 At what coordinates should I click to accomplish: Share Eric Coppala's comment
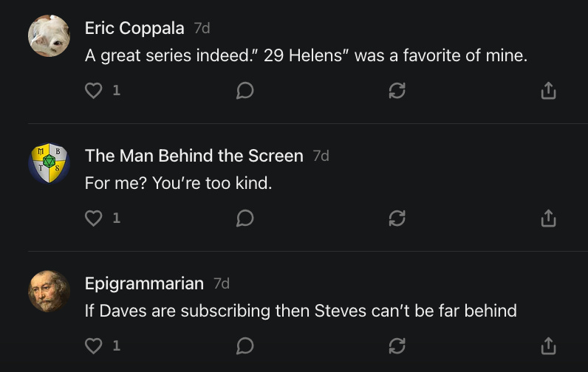pyautogui.click(x=548, y=91)
